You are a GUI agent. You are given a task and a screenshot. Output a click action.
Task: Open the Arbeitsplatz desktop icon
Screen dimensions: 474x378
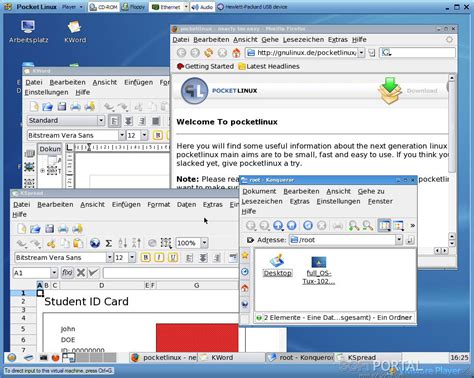tap(28, 32)
